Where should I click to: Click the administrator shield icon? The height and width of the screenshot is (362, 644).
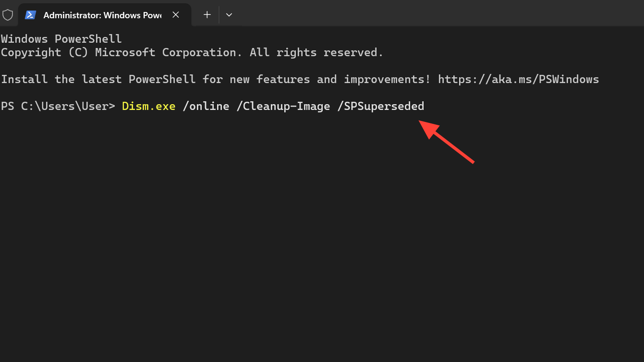[x=8, y=15]
